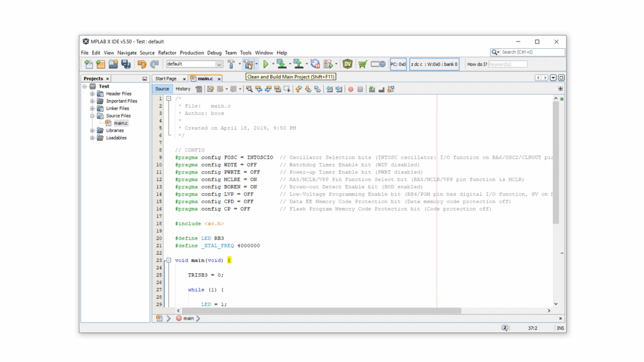Screen dimensions: 644x362
Task: Click the Clean and Build Main Project icon
Action: tap(248, 64)
